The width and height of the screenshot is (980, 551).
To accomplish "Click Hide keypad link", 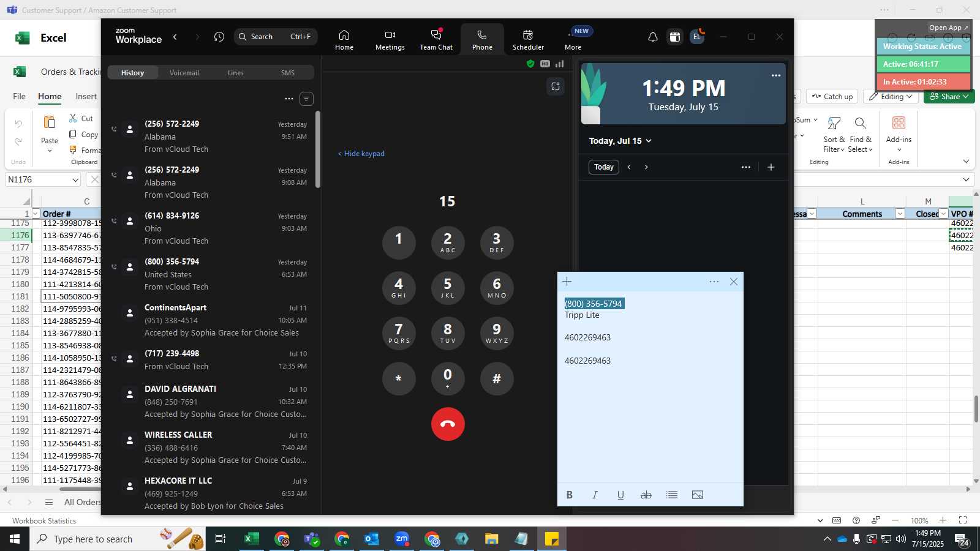I will click(361, 154).
